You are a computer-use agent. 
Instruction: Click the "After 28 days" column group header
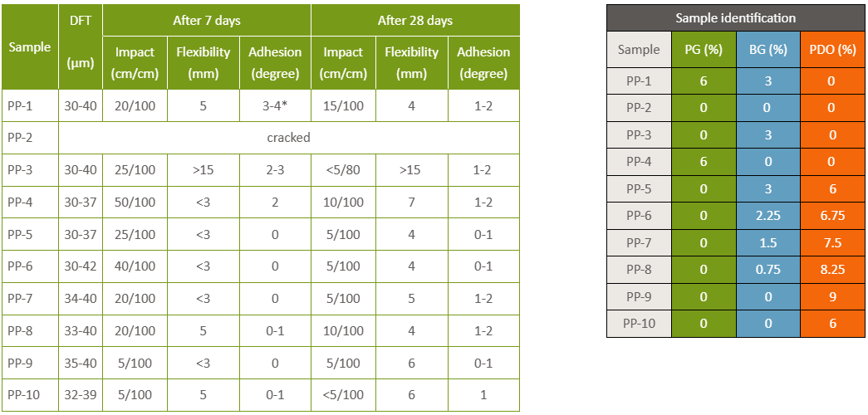point(415,20)
